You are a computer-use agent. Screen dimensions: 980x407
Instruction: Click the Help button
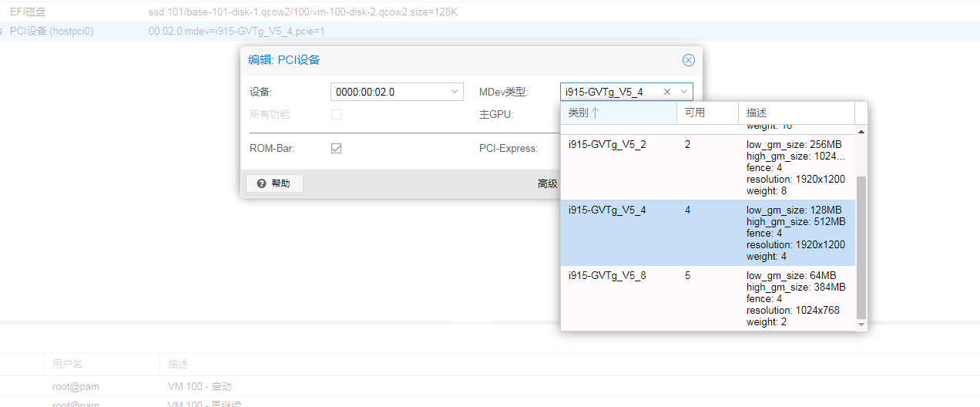pos(274,183)
